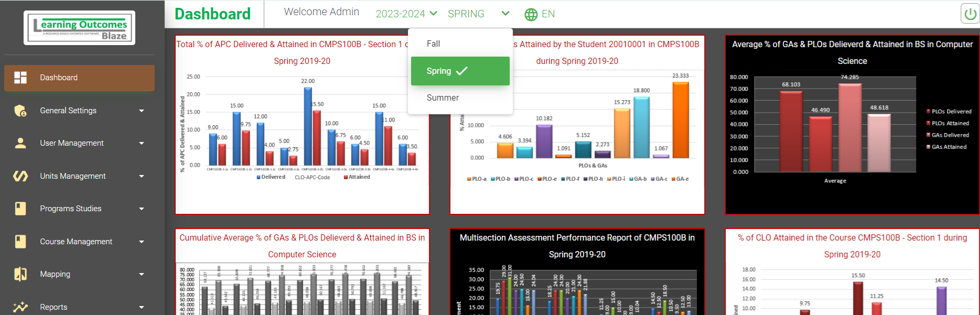Click the Units Management icon
Image resolution: width=980 pixels, height=315 pixels.
(x=20, y=176)
